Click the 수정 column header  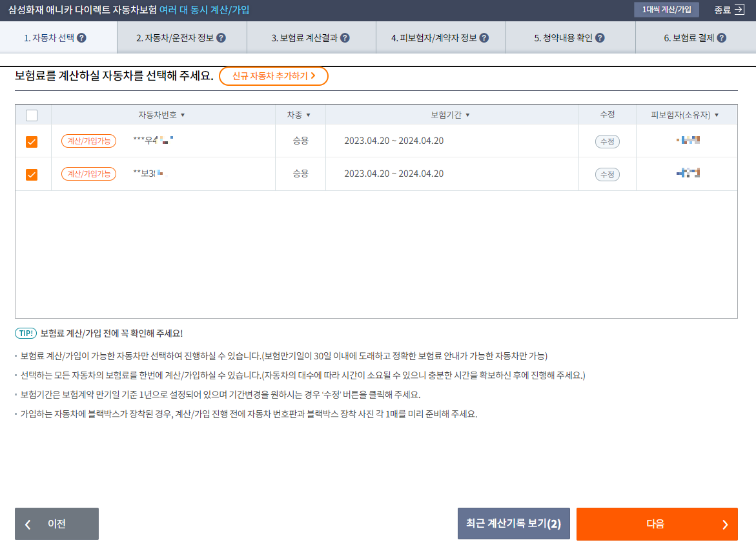[x=607, y=115]
